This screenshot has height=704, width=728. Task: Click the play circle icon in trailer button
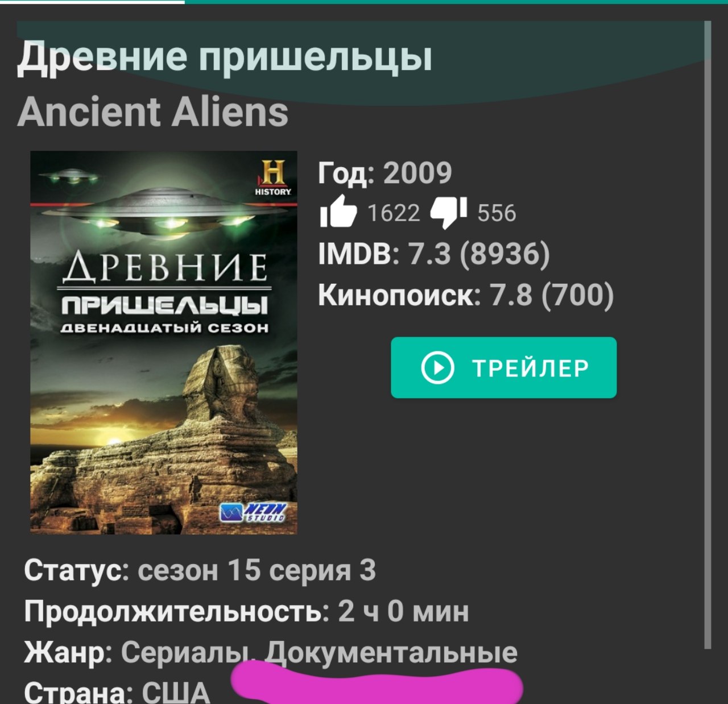click(437, 368)
